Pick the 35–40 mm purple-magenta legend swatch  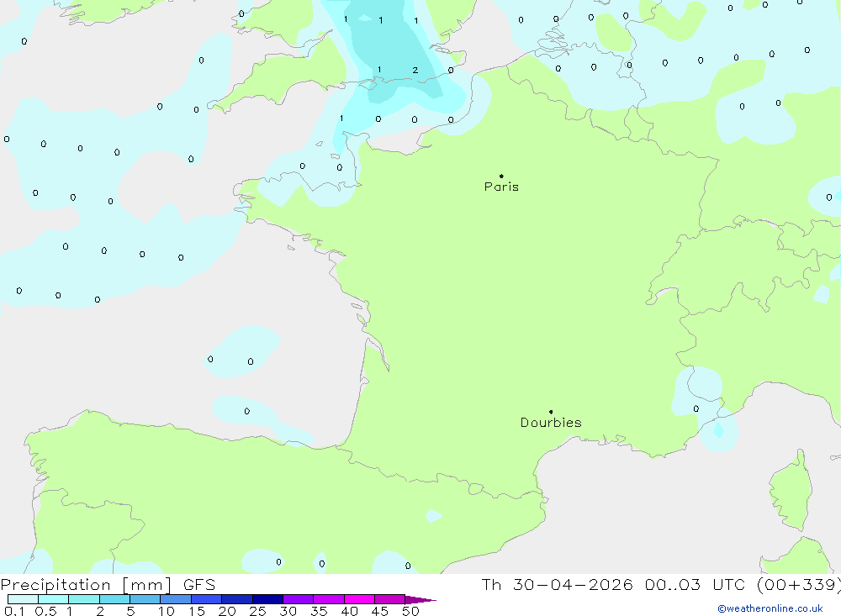329,599
